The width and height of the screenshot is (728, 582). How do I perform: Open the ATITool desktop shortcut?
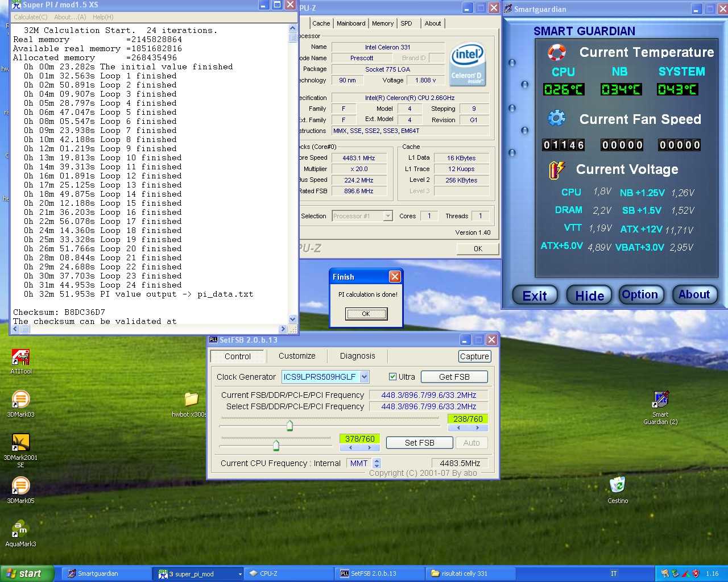(21, 361)
